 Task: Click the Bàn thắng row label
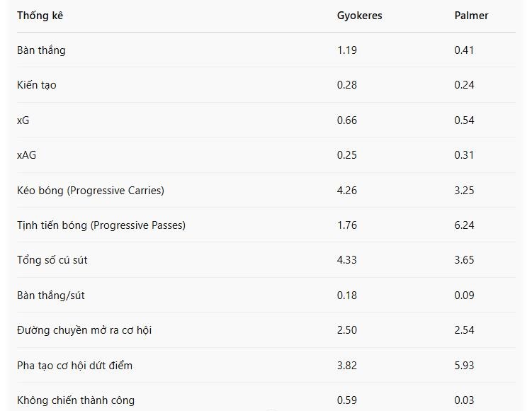tap(41, 50)
